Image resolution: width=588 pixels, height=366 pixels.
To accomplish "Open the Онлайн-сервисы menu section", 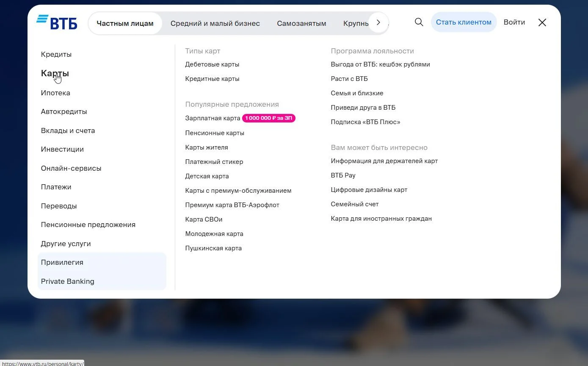I will click(71, 168).
